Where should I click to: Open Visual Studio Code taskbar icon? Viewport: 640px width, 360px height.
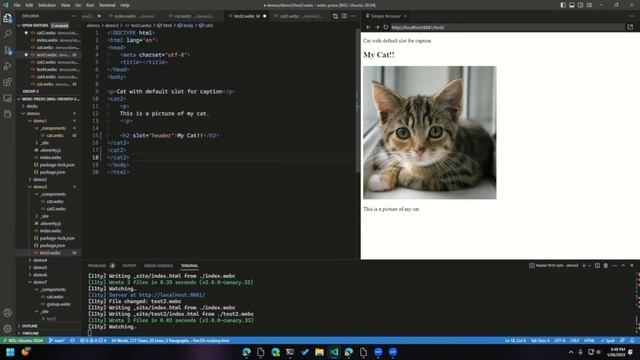(x=334, y=352)
